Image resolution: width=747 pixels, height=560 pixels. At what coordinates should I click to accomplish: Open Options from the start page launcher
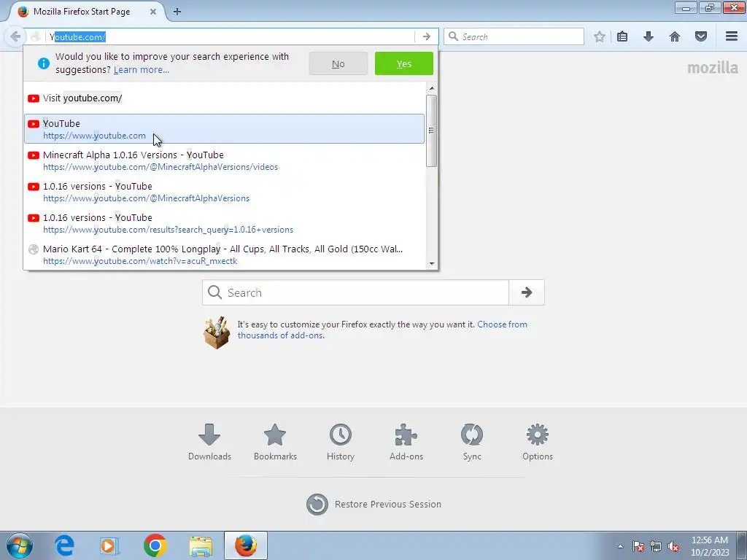[x=538, y=443]
